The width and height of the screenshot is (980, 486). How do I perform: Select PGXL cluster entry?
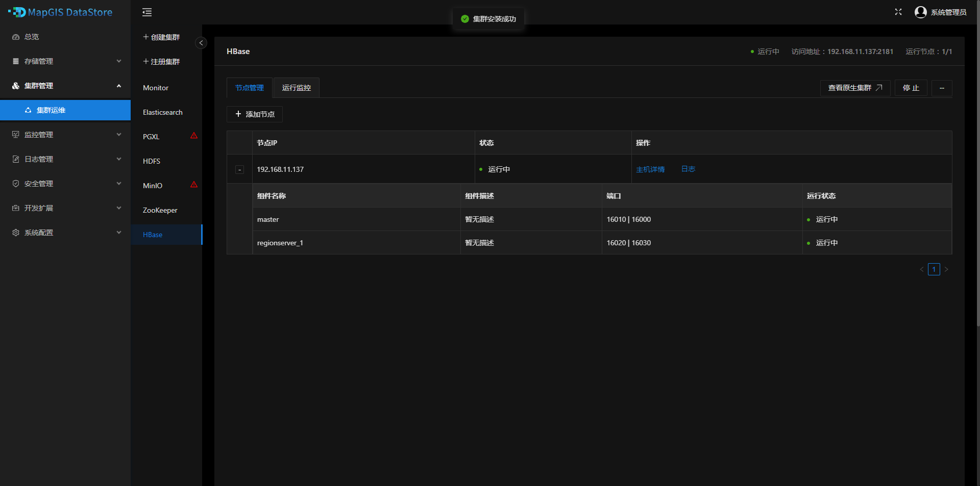point(166,137)
